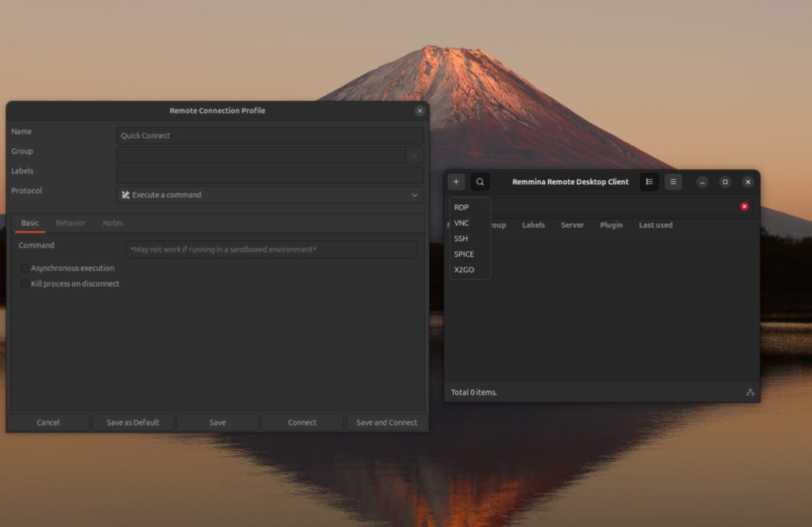Click the Group text entry box
Viewport: 812px width, 527px height.
261,156
